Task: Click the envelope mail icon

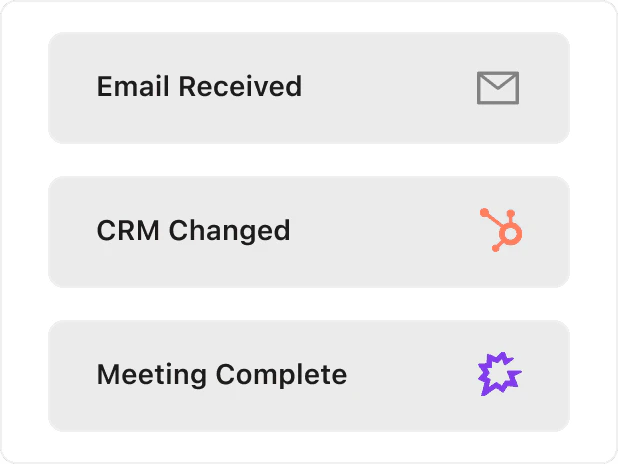Action: click(x=498, y=88)
